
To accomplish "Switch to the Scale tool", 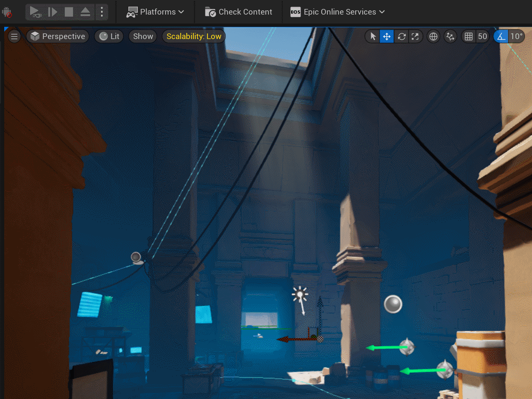I will pyautogui.click(x=415, y=36).
